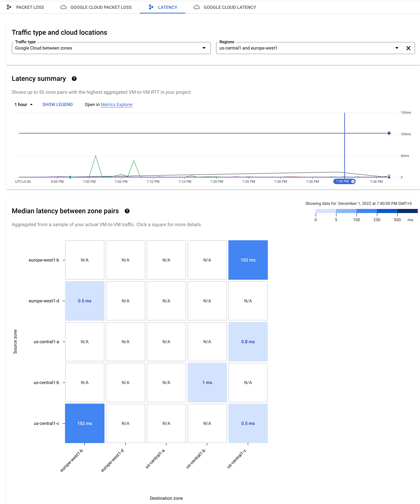This screenshot has height=504, width=420.
Task: Select 1 ms square in us-central1-b row
Action: (x=207, y=382)
